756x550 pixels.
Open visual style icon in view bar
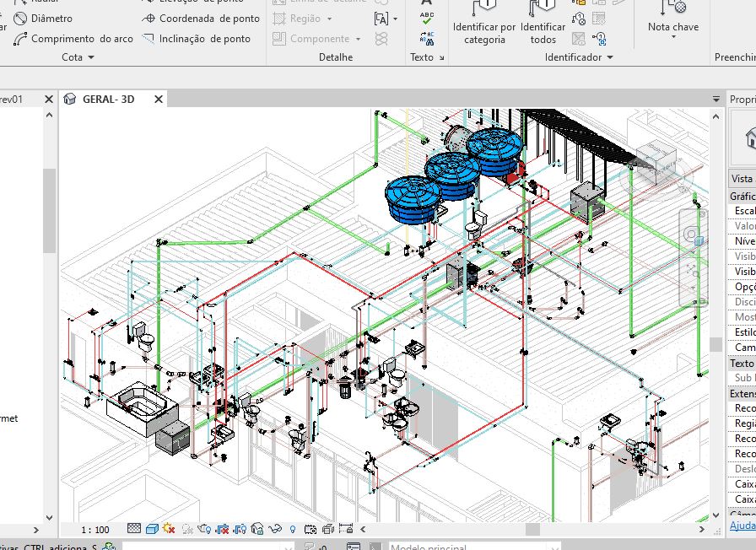152,529
